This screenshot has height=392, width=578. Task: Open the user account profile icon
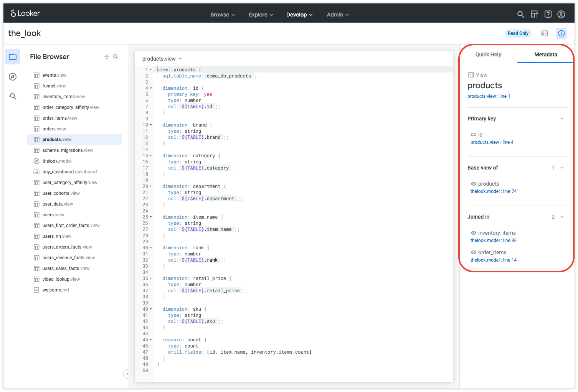coord(561,15)
